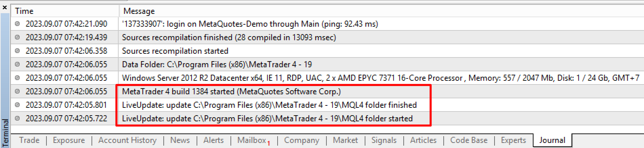Select the MetaTrader 4 build 1384 started row

[x=327, y=91]
